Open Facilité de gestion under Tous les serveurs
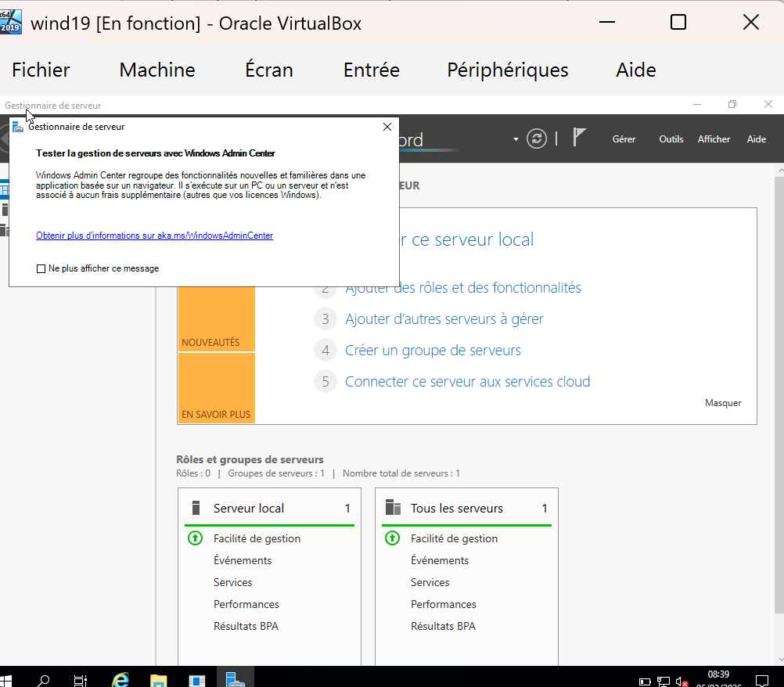This screenshot has height=687, width=784. click(454, 538)
